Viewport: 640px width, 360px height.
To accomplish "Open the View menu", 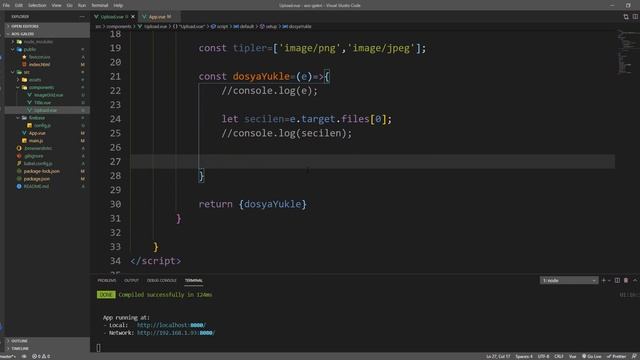I will [56, 5].
